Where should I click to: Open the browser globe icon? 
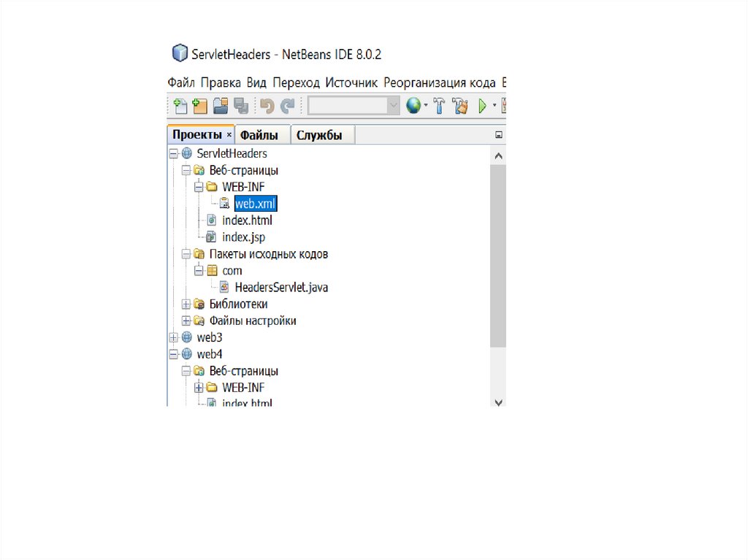point(413,106)
